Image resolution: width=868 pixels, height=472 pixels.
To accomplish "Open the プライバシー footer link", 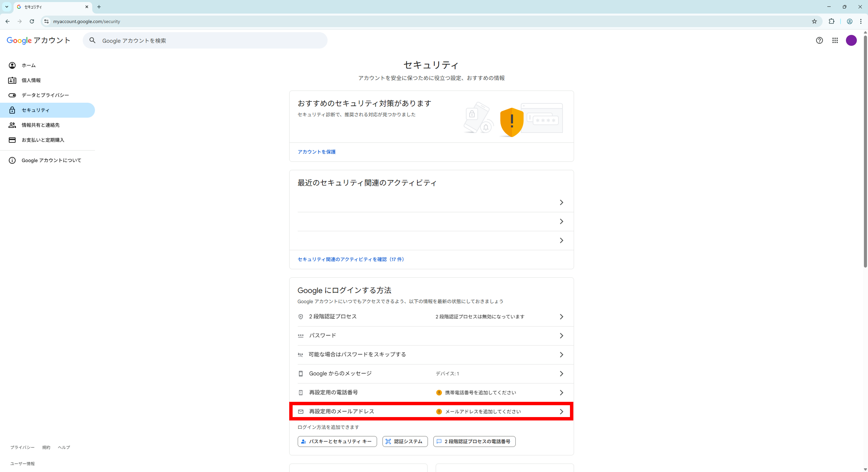I will pyautogui.click(x=22, y=448).
